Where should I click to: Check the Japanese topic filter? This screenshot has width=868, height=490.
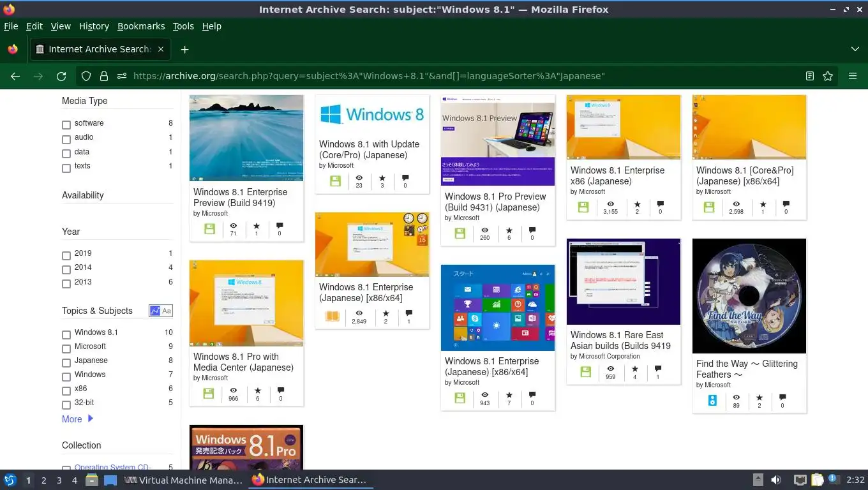66,362
